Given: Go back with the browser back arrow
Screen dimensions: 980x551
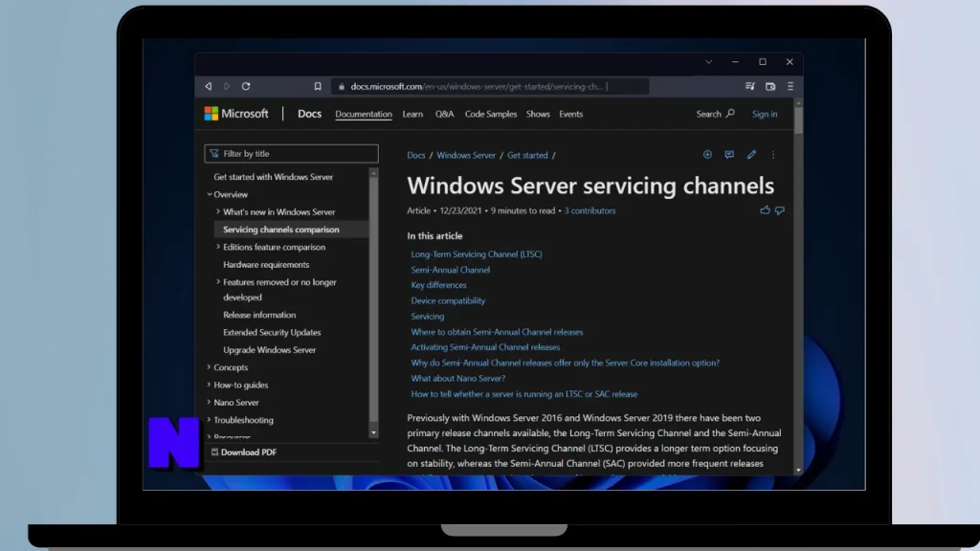Looking at the screenshot, I should 208,86.
